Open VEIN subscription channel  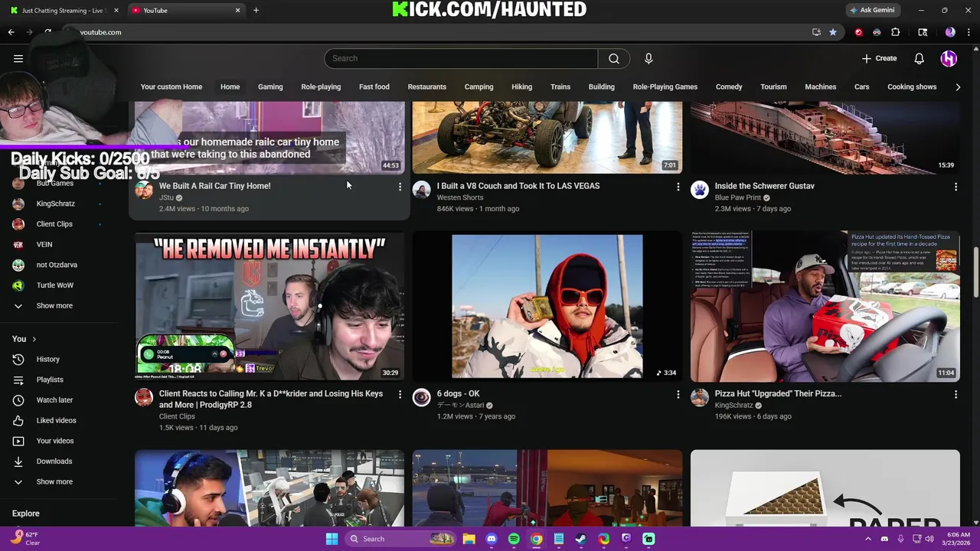click(44, 244)
